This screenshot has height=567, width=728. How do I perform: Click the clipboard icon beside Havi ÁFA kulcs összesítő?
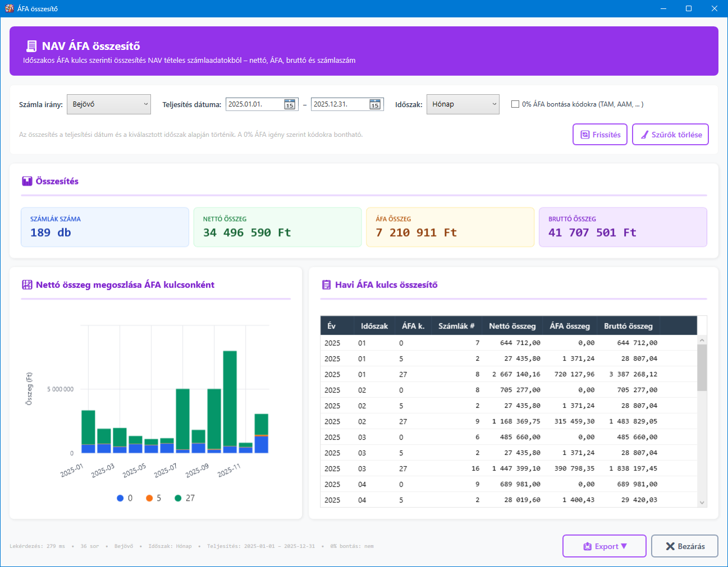(326, 285)
